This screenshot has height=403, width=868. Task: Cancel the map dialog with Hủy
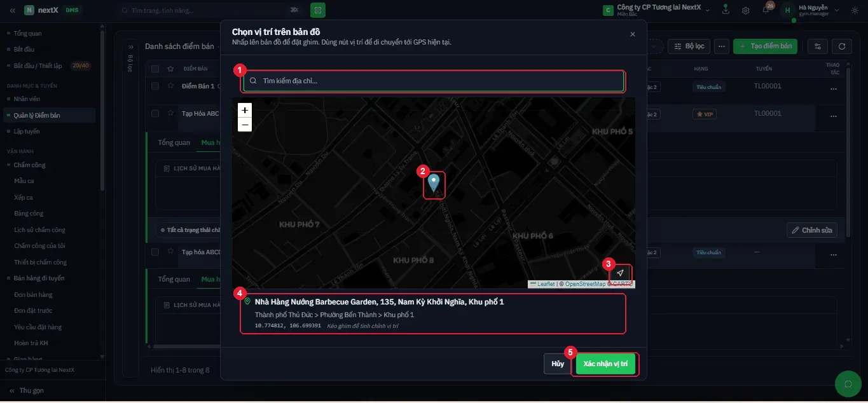pos(558,364)
